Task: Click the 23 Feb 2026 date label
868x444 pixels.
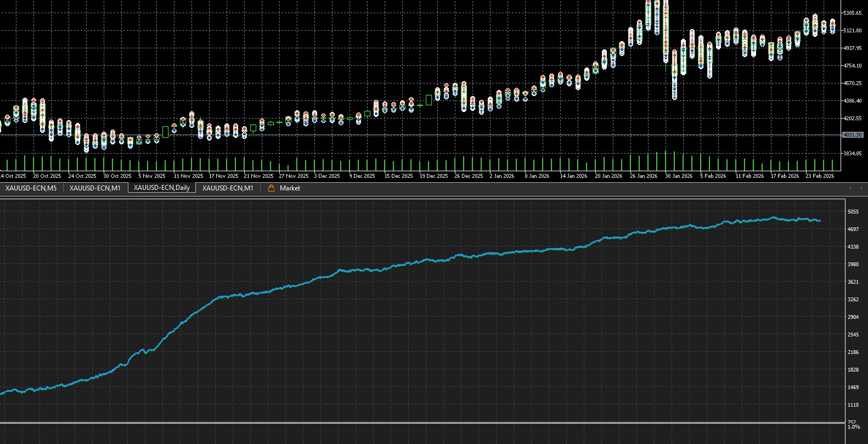Action: (x=820, y=176)
